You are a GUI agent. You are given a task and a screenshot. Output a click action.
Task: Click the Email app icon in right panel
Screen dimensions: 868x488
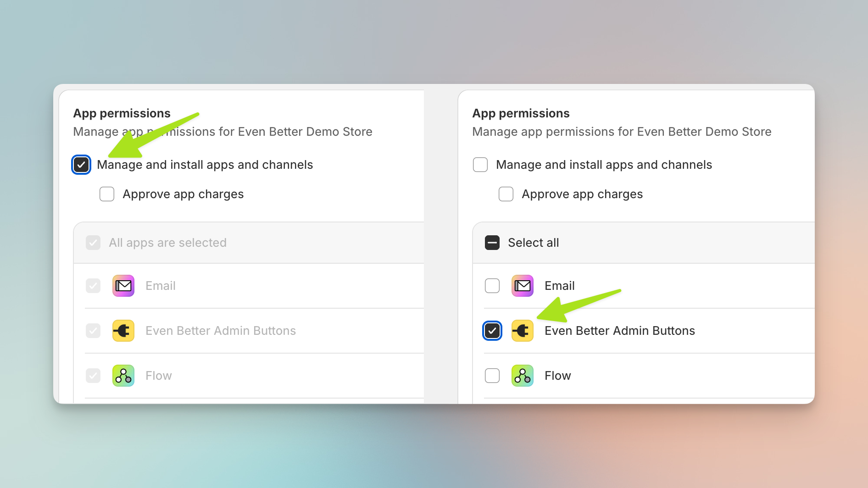click(523, 286)
